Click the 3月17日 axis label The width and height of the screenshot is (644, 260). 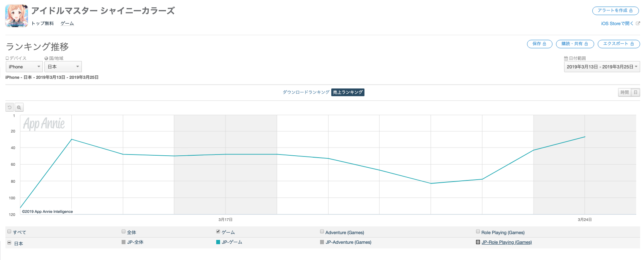coord(225,219)
